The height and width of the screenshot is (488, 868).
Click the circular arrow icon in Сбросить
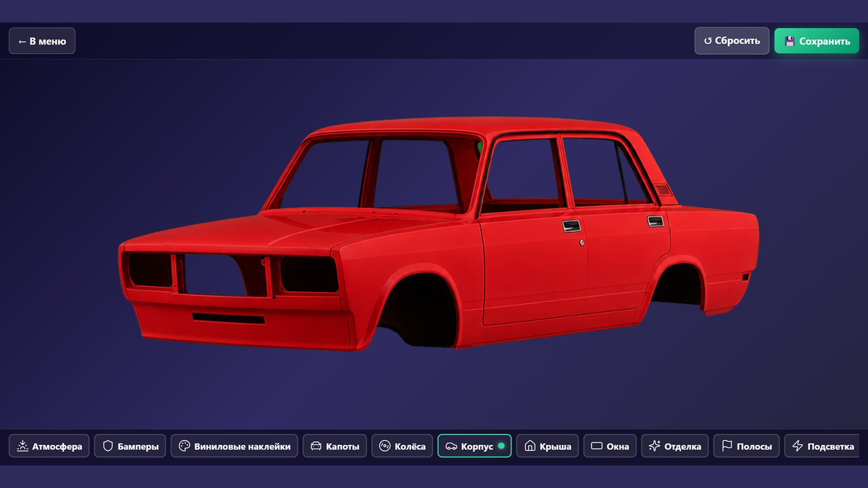708,41
